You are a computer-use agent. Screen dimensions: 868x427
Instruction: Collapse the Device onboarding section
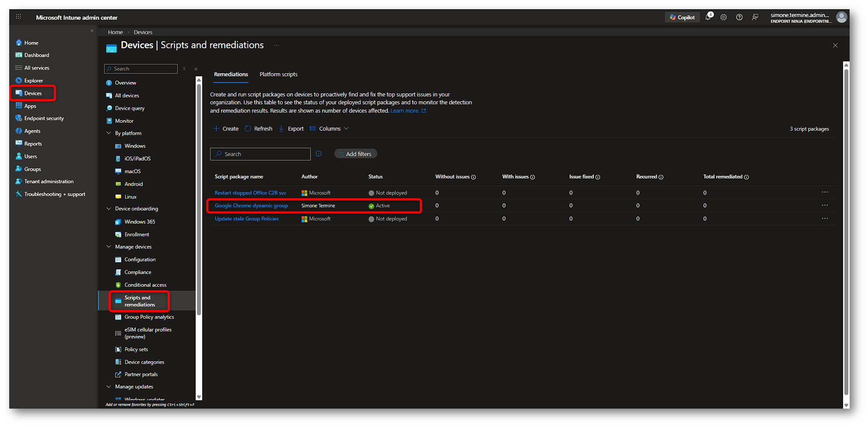pos(109,209)
